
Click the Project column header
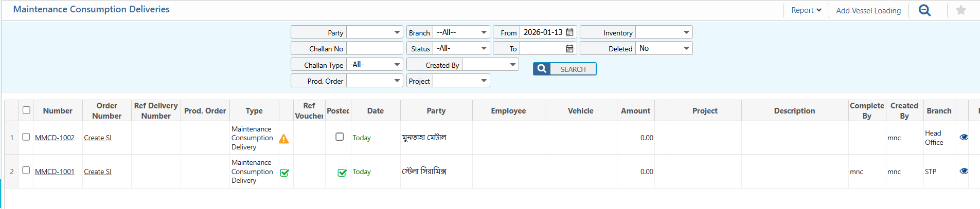click(705, 110)
